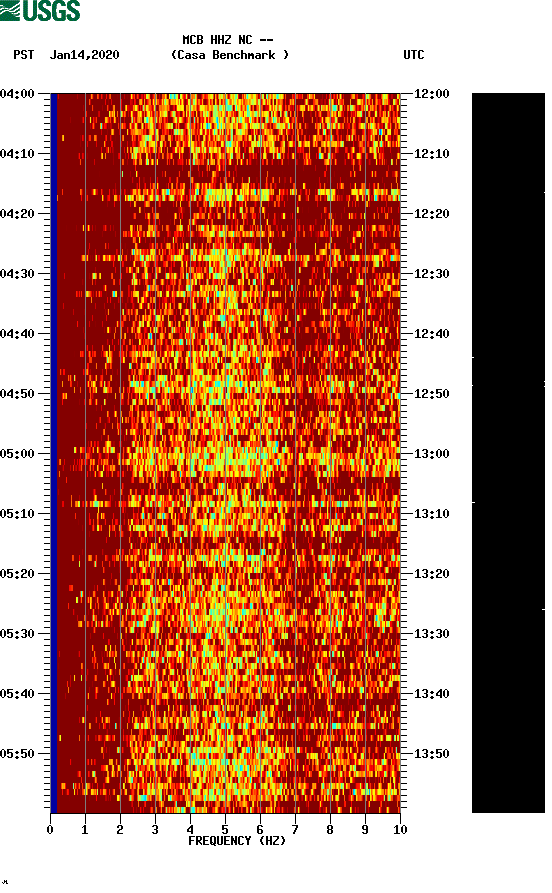The width and height of the screenshot is (552, 893).
Task: Click the 04:20 PST time label
Action: (17, 214)
